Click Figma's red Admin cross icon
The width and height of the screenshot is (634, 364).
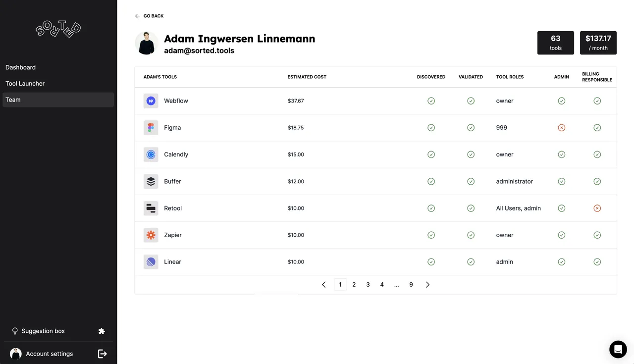[562, 128]
